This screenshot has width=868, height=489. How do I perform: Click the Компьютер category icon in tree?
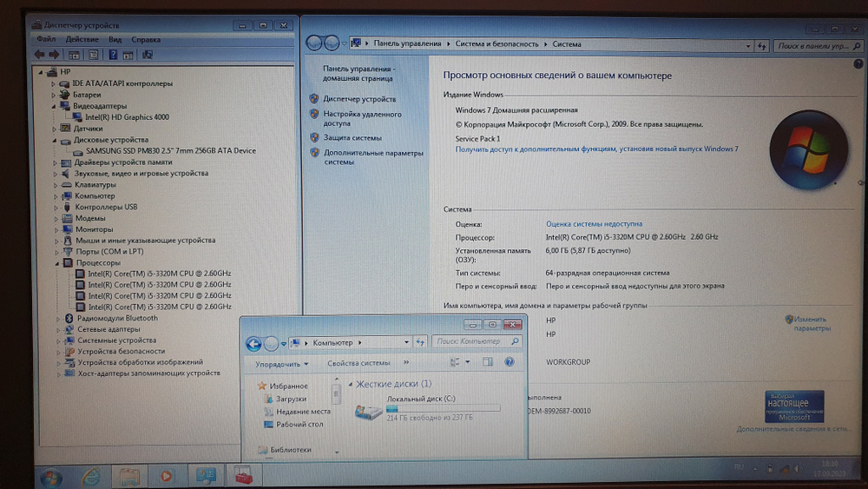click(x=67, y=196)
